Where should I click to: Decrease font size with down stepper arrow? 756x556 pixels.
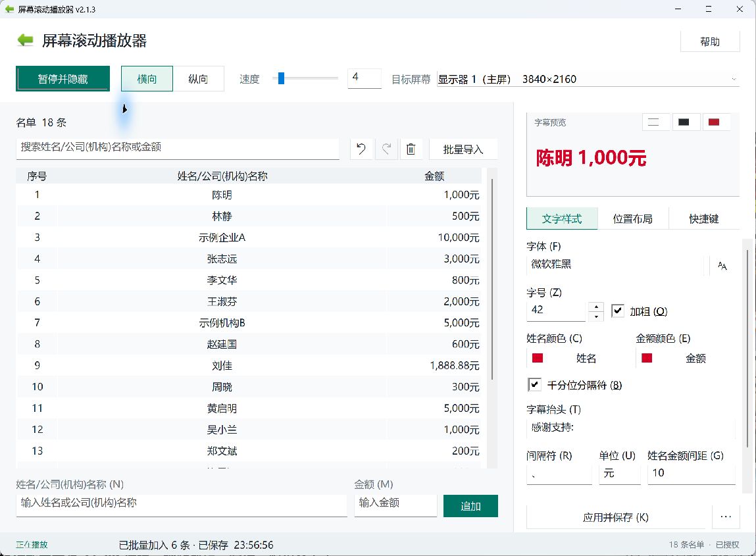click(596, 316)
